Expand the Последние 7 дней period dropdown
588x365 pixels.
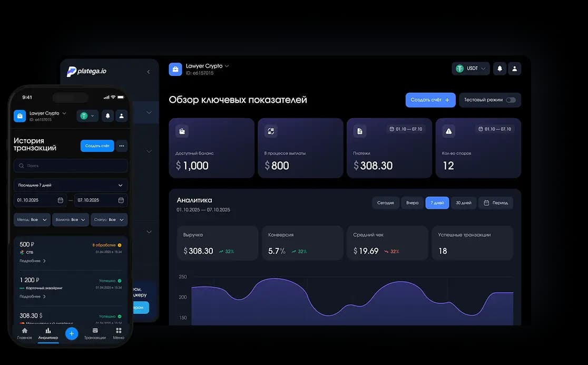70,185
